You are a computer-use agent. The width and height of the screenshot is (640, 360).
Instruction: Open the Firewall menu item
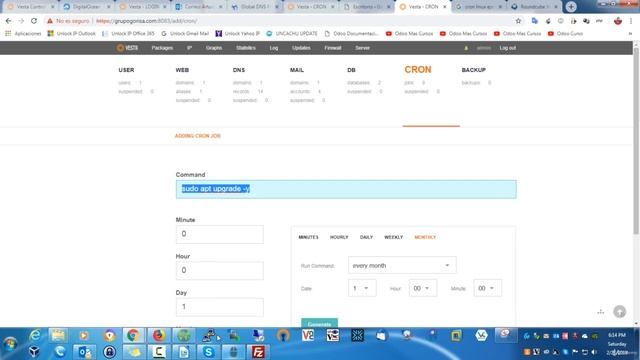pos(333,48)
